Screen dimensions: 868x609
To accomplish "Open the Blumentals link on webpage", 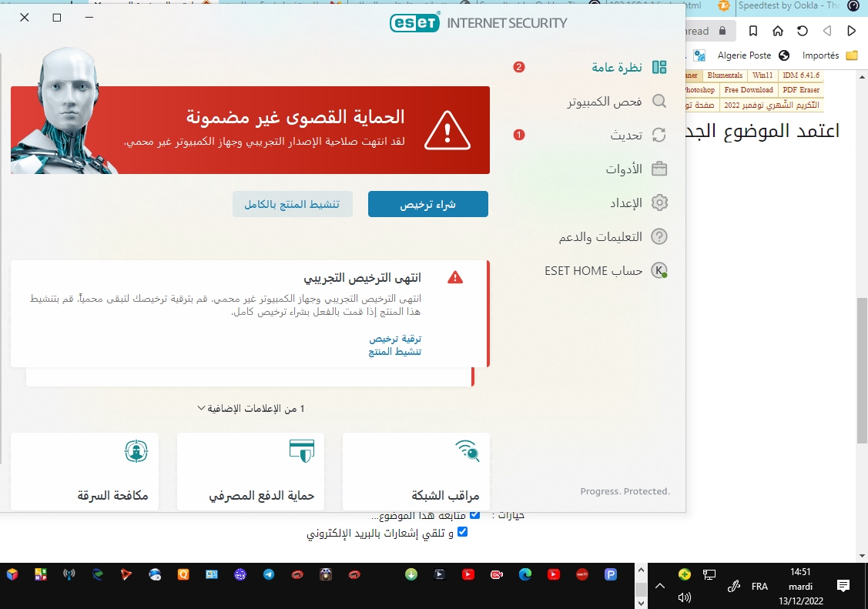I will click(725, 75).
